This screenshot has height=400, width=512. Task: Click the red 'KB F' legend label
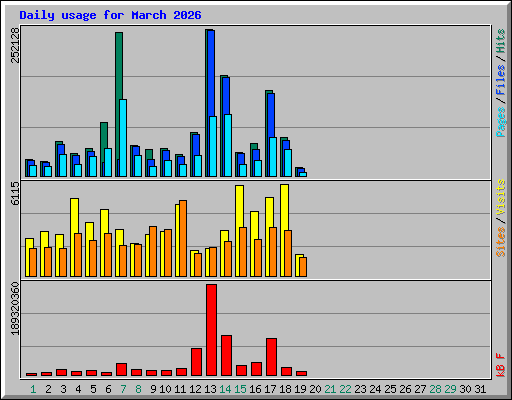(500, 365)
